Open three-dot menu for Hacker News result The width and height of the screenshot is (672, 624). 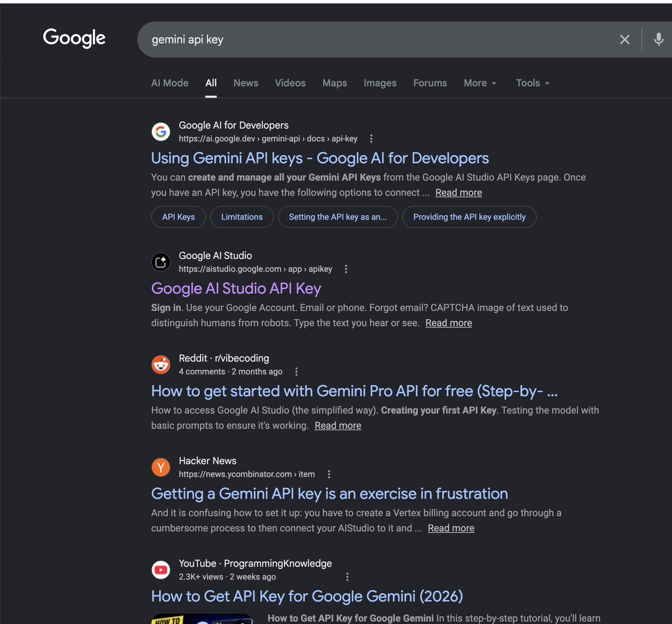[329, 474]
